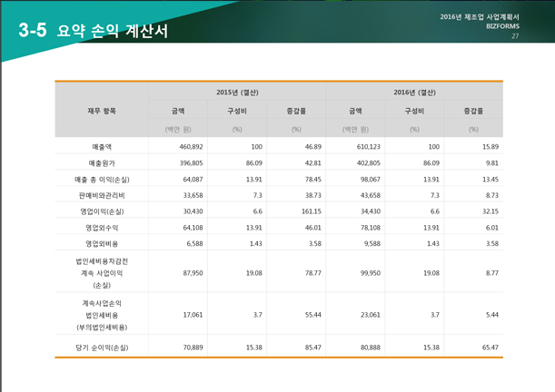Click the '영업이익(손실)' row label
The height and width of the screenshot is (392, 555).
pyautogui.click(x=102, y=211)
